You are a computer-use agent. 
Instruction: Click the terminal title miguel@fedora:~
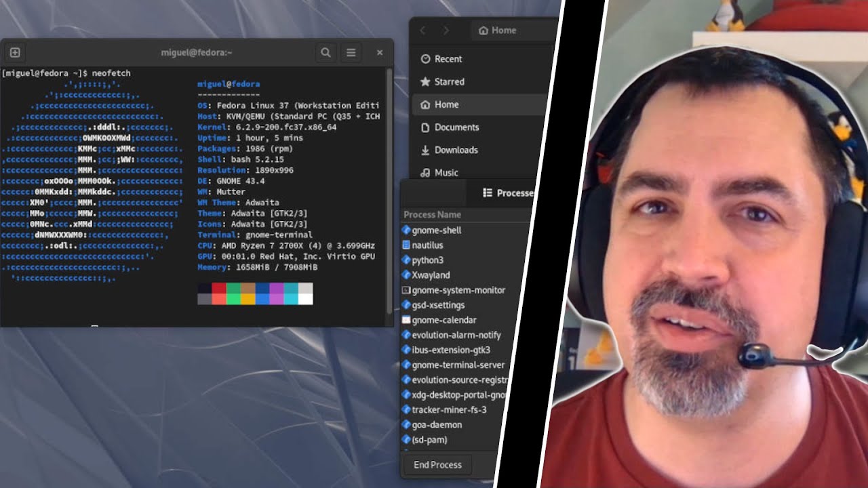click(x=197, y=52)
